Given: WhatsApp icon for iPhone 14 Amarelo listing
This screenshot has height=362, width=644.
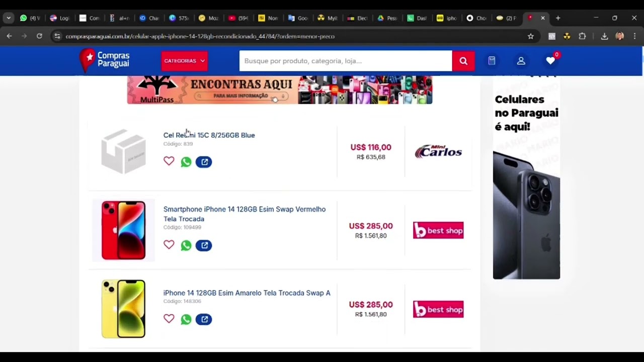Looking at the screenshot, I should [x=186, y=319].
